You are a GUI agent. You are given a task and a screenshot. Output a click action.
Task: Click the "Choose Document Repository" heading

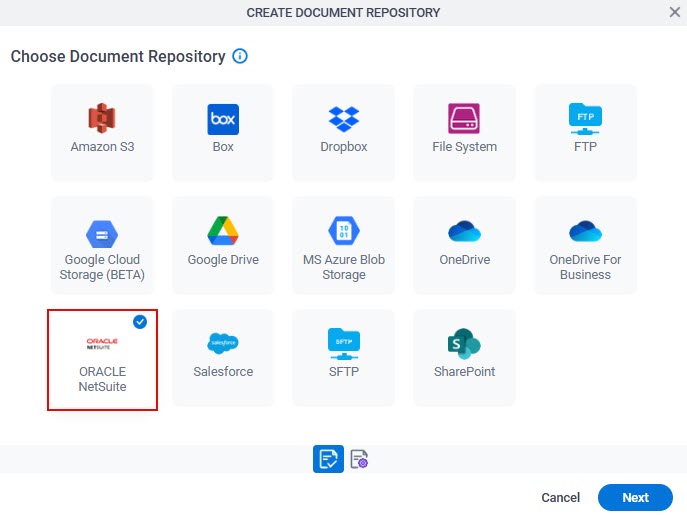click(x=118, y=57)
